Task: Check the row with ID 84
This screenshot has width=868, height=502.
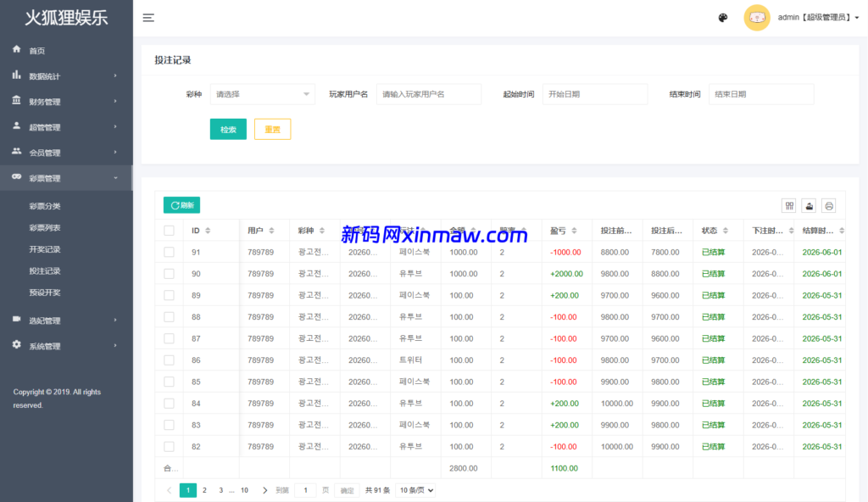Action: pyautogui.click(x=169, y=404)
